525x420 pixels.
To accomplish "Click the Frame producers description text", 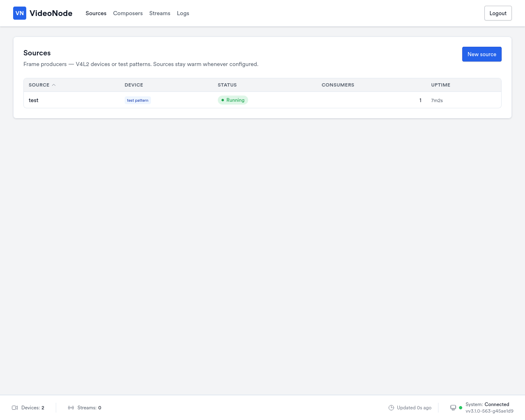I will click(x=141, y=64).
